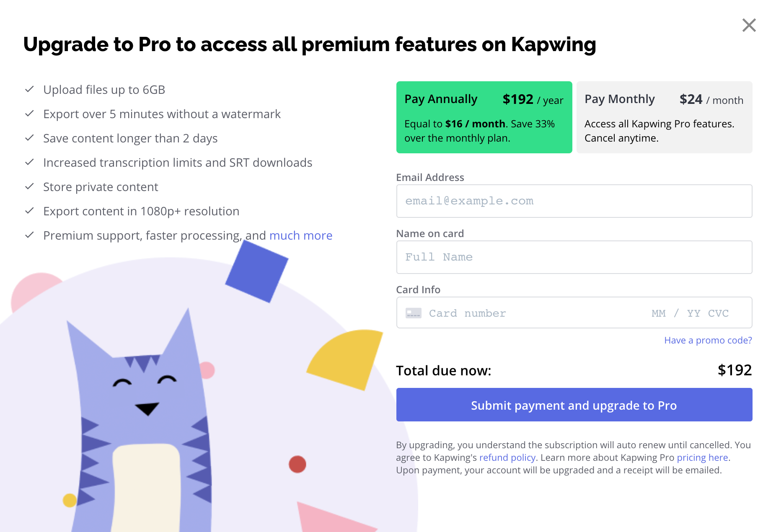Open the refund policy link

pyautogui.click(x=507, y=457)
